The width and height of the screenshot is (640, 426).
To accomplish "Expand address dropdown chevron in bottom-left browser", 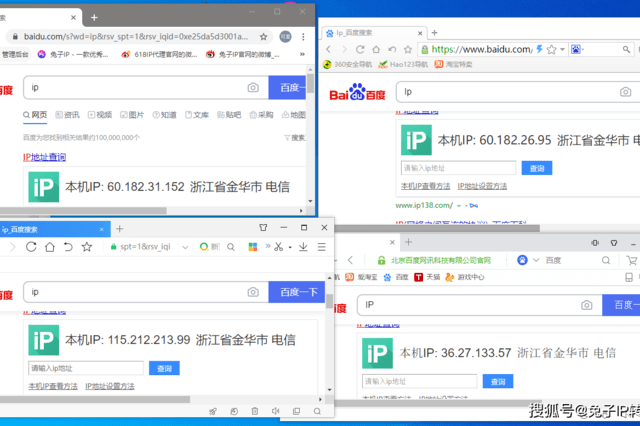I will (x=185, y=247).
